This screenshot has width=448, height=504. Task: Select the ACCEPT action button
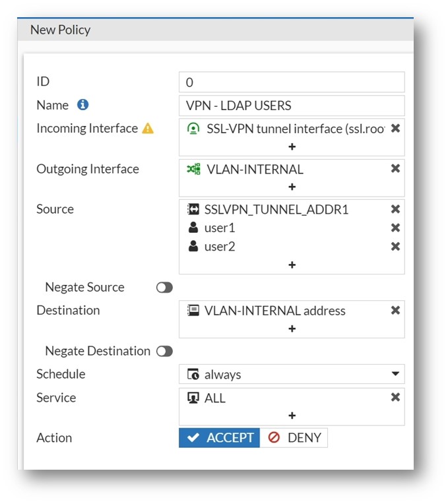pyautogui.click(x=219, y=437)
